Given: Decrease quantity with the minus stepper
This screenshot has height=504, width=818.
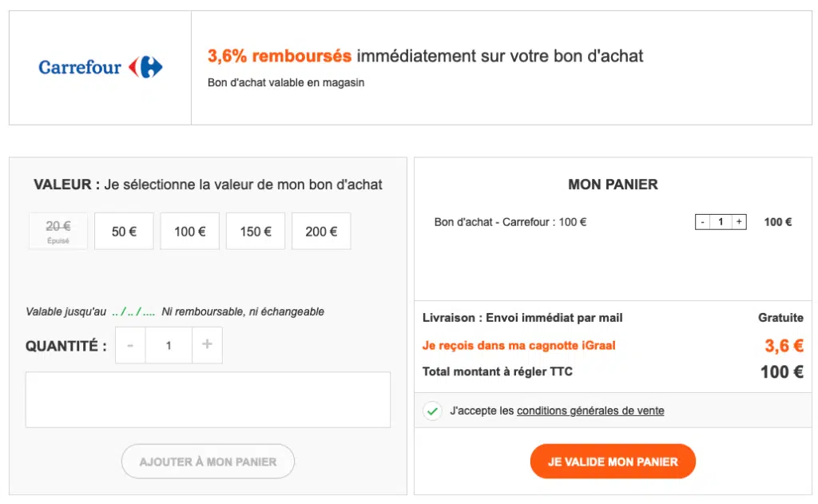Looking at the screenshot, I should [130, 345].
